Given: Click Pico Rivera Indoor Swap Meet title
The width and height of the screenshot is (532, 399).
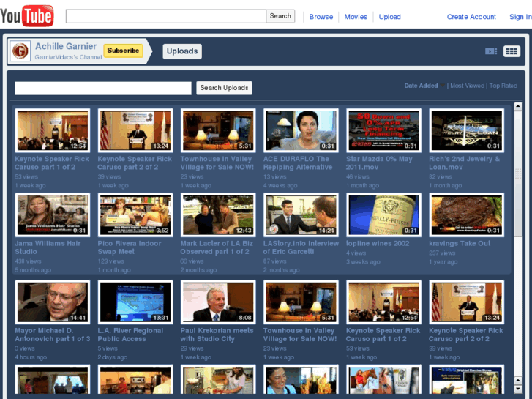Looking at the screenshot, I should pos(130,247).
